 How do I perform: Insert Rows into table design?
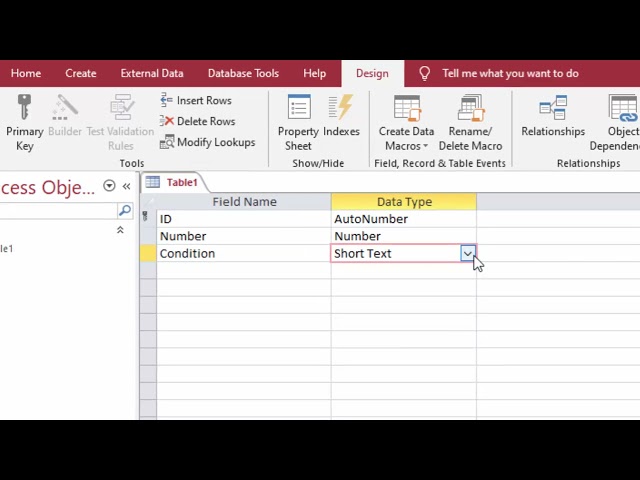[x=196, y=100]
